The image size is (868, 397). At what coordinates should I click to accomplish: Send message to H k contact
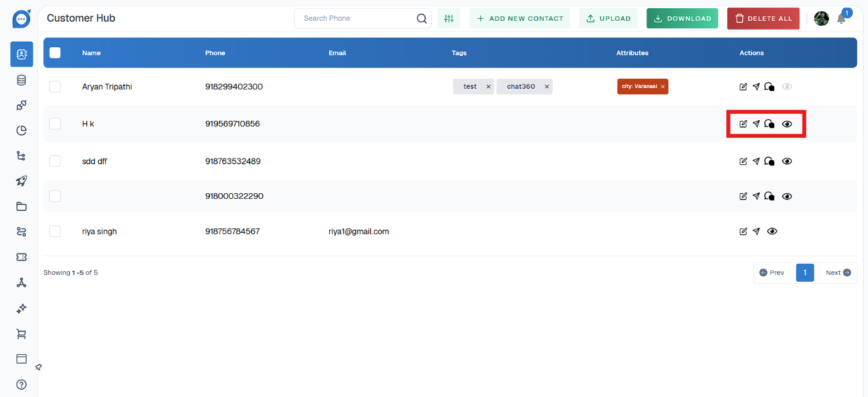(756, 124)
